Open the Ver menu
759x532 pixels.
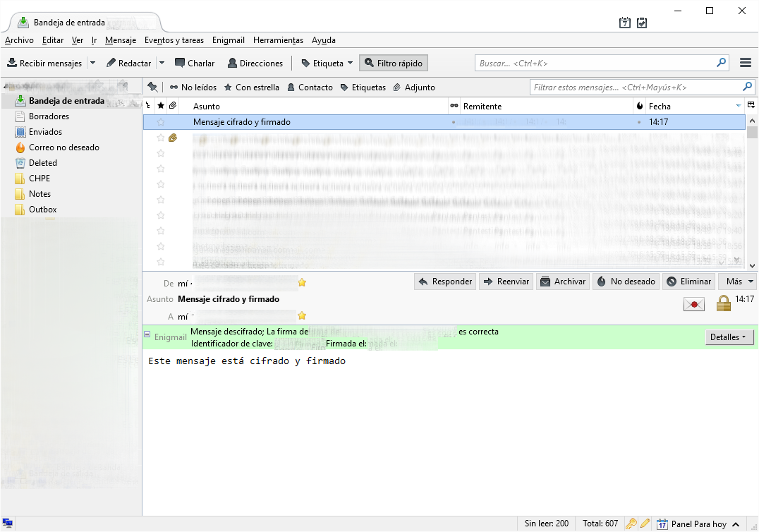click(x=78, y=40)
